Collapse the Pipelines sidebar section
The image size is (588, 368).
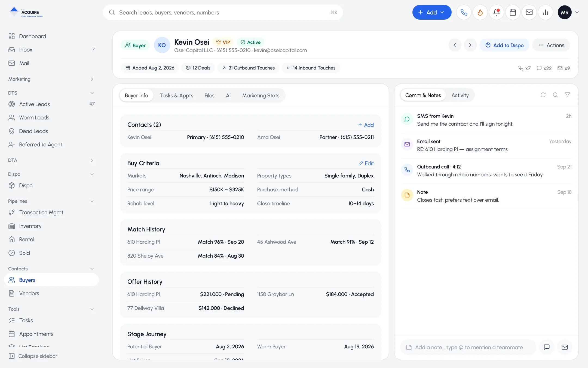click(92, 201)
